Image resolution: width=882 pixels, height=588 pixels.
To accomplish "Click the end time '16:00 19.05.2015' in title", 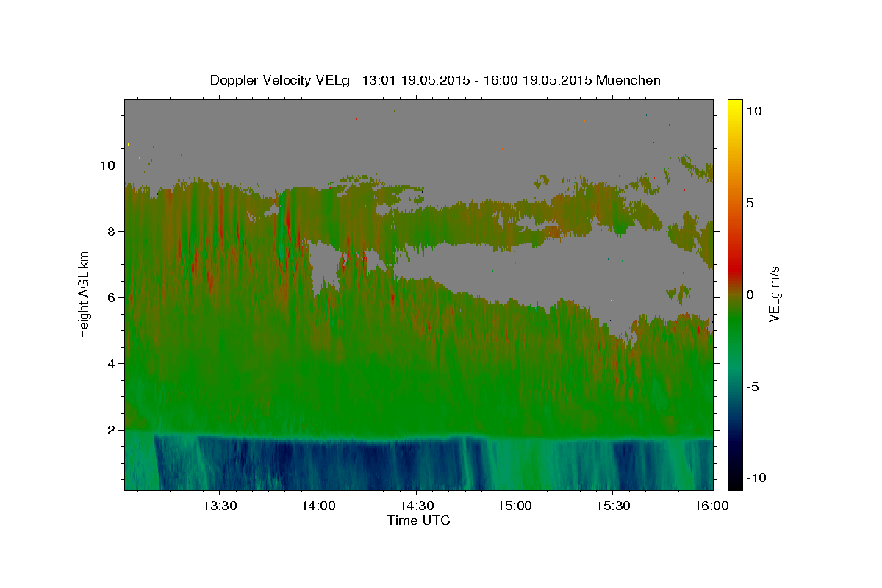I will (539, 80).
